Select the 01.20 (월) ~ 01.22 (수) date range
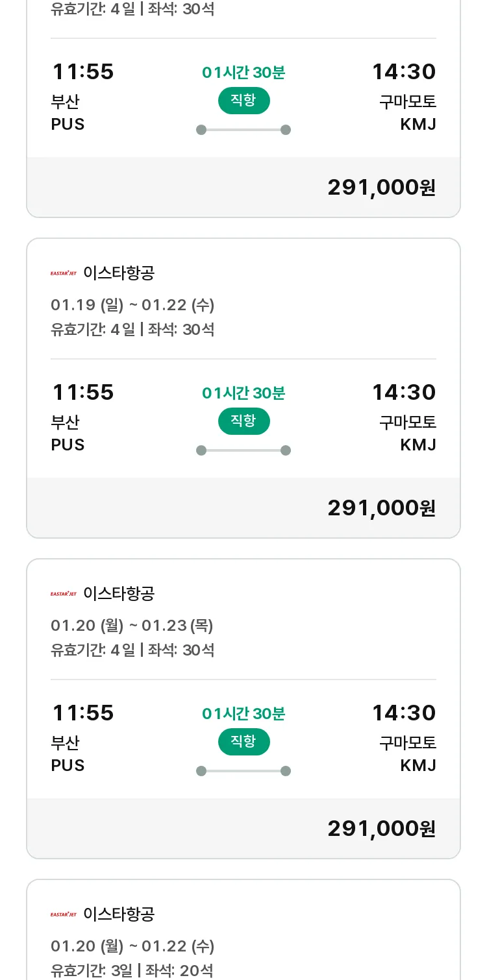The width and height of the screenshot is (487, 980). click(x=132, y=946)
